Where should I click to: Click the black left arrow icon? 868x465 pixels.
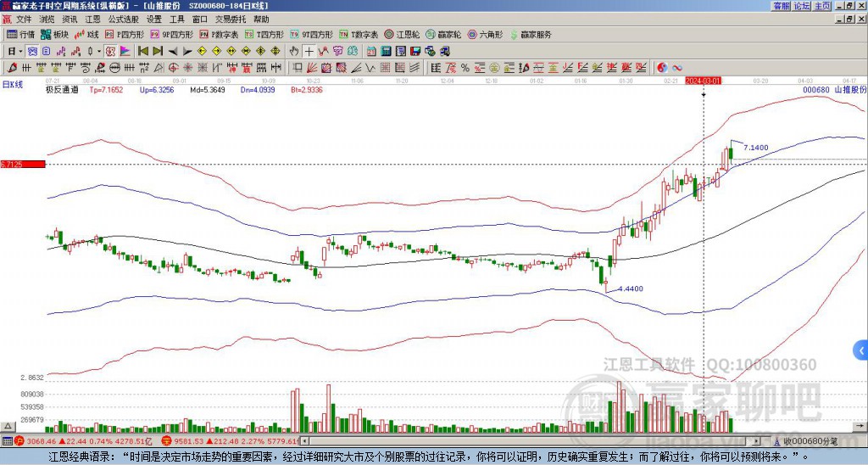click(173, 52)
